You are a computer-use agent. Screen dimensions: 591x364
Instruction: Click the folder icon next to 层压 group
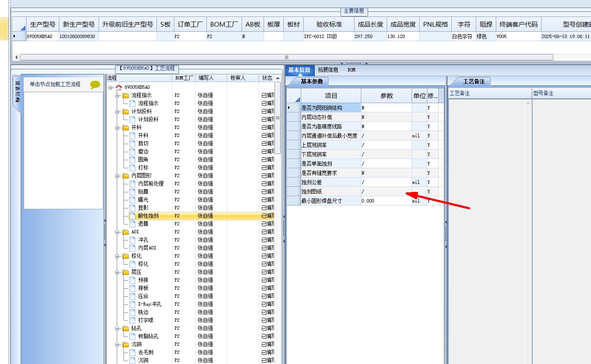pos(126,272)
